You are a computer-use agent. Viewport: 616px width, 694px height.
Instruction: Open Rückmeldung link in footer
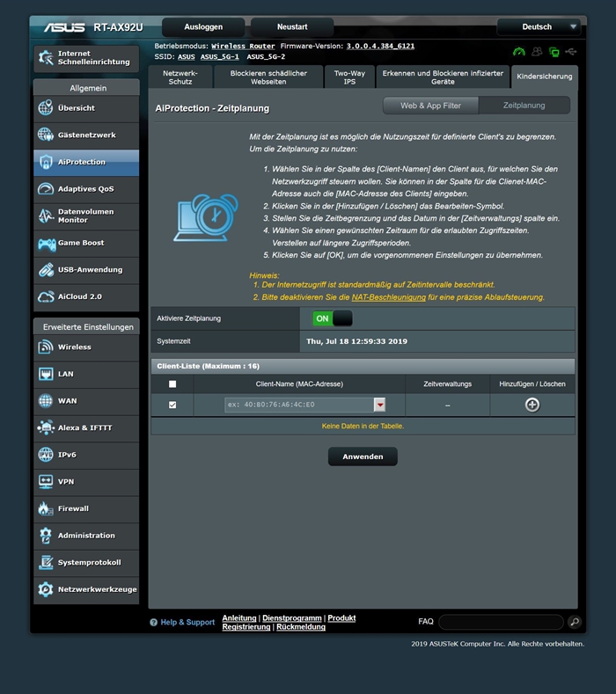[x=301, y=627]
